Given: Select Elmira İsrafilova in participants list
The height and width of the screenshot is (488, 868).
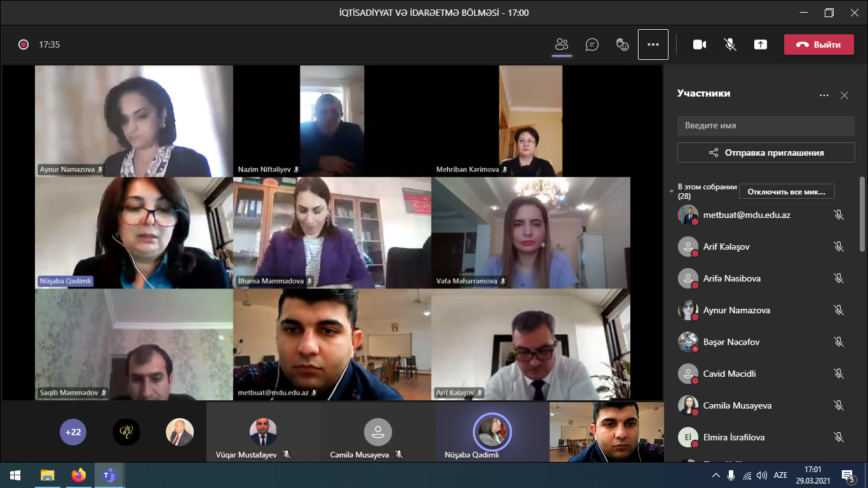Looking at the screenshot, I should pyautogui.click(x=733, y=437).
